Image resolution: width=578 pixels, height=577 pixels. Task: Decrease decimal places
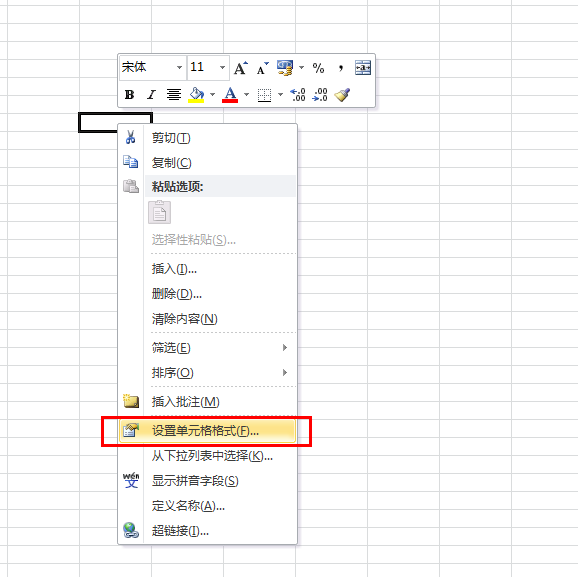pos(320,95)
